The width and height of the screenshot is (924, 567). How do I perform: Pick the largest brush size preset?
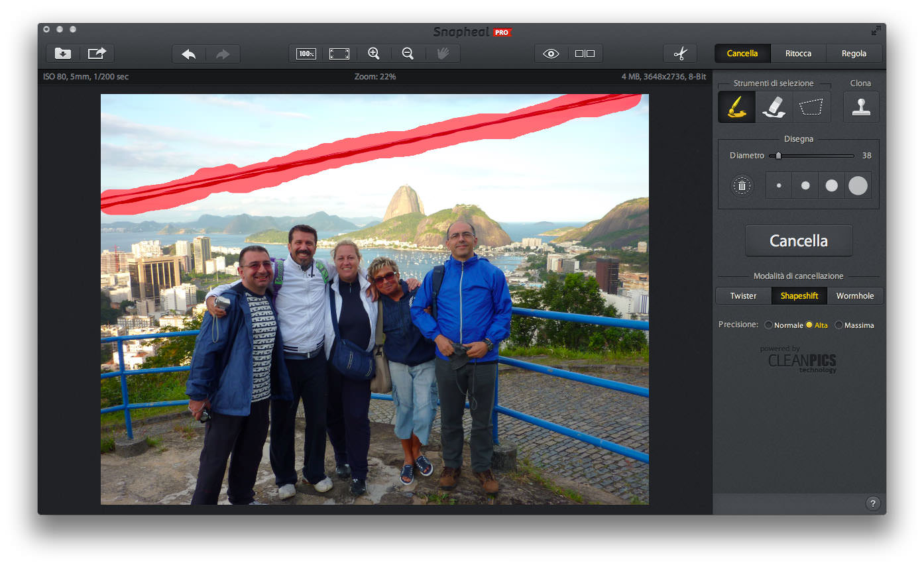click(x=858, y=186)
